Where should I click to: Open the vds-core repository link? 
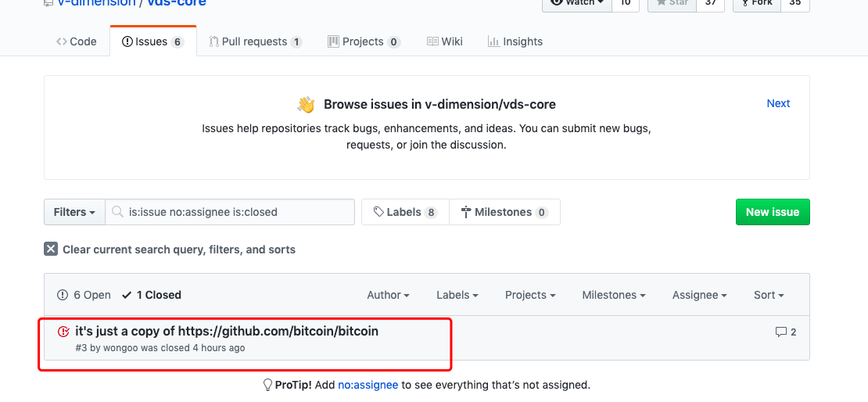pos(177,3)
